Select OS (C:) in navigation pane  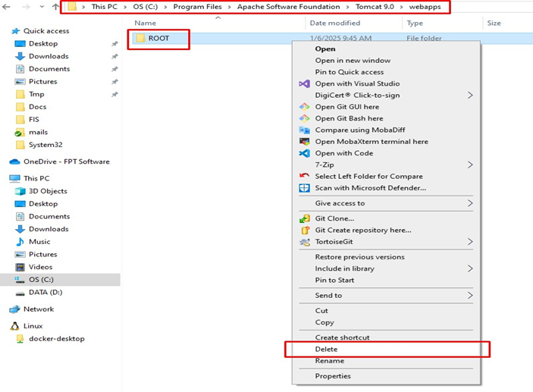point(60,280)
